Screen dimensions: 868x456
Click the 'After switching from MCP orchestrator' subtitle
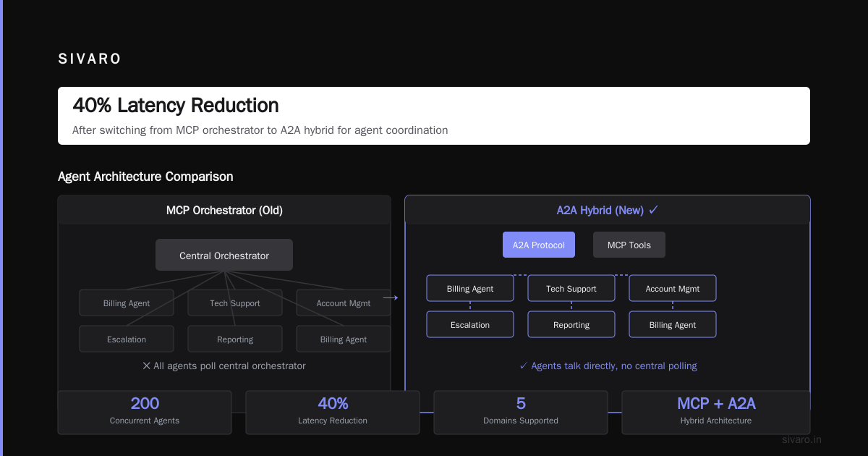click(x=260, y=130)
